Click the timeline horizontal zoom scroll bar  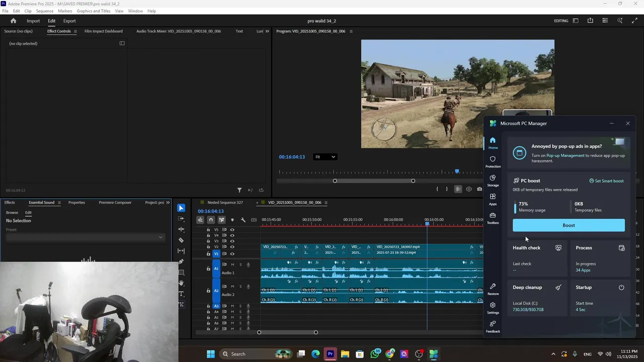[x=287, y=332]
